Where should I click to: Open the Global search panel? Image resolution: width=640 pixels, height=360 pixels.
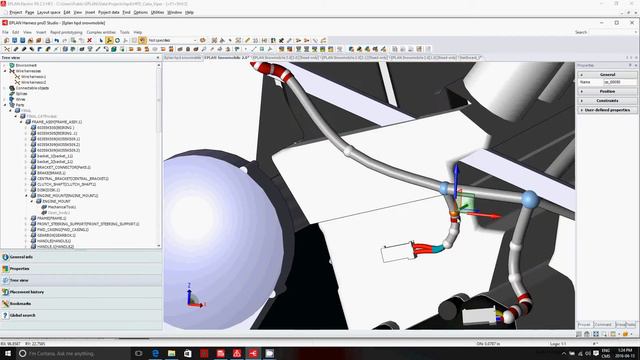[x=81, y=315]
